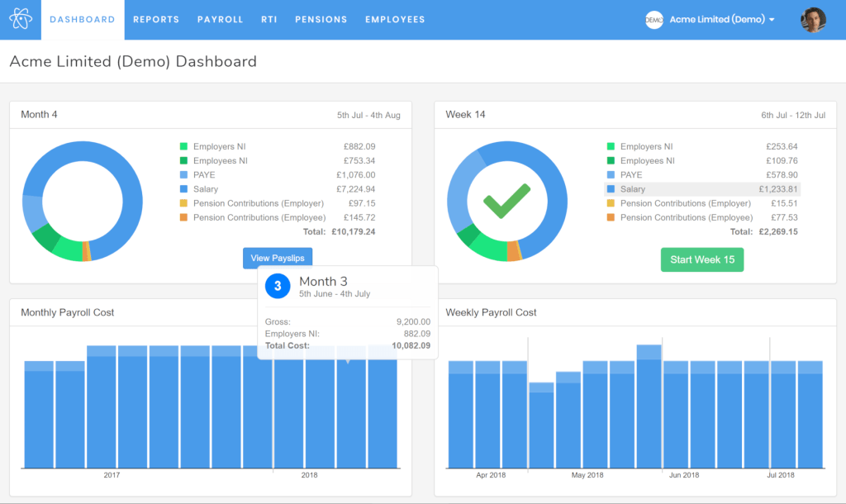Click the tallest bar in Weekly Payroll Cost
846x504 pixels.
tap(649, 407)
